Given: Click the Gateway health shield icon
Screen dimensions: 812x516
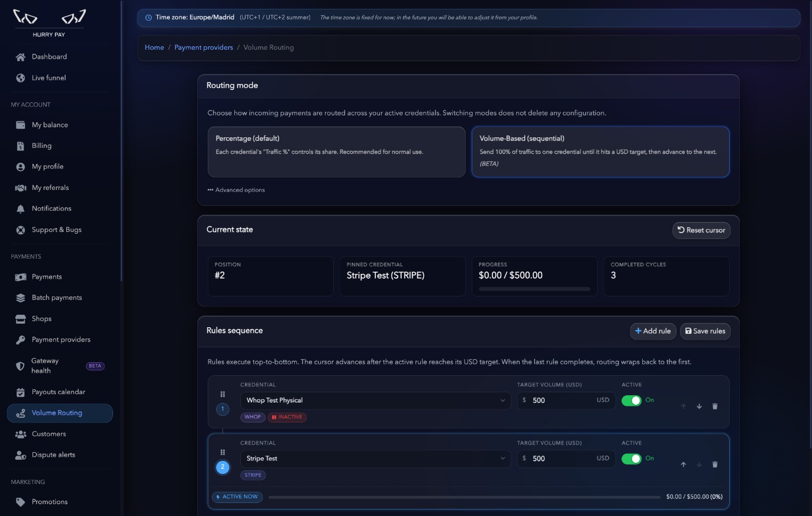Looking at the screenshot, I should (x=20, y=366).
